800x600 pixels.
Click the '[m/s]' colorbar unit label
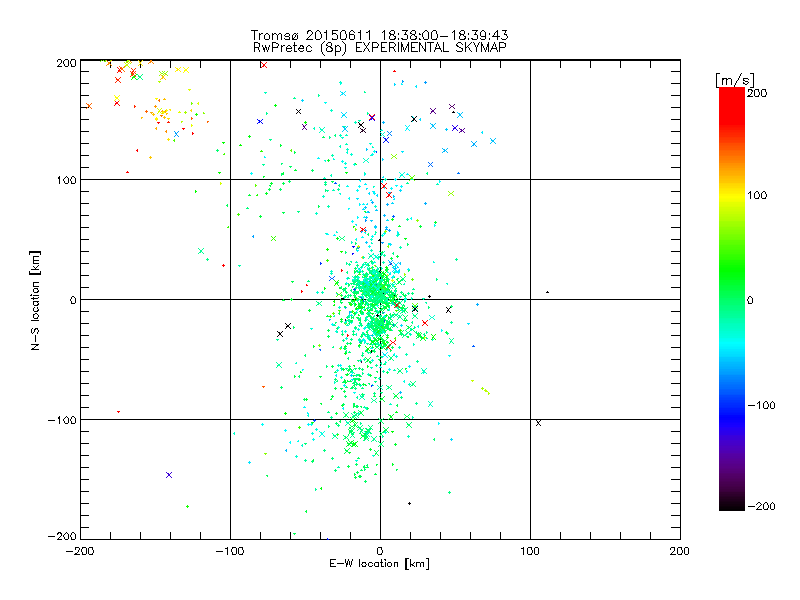[735, 80]
